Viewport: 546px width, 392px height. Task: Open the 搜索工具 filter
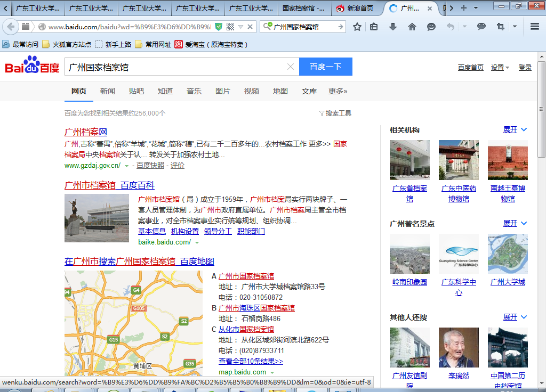[335, 113]
